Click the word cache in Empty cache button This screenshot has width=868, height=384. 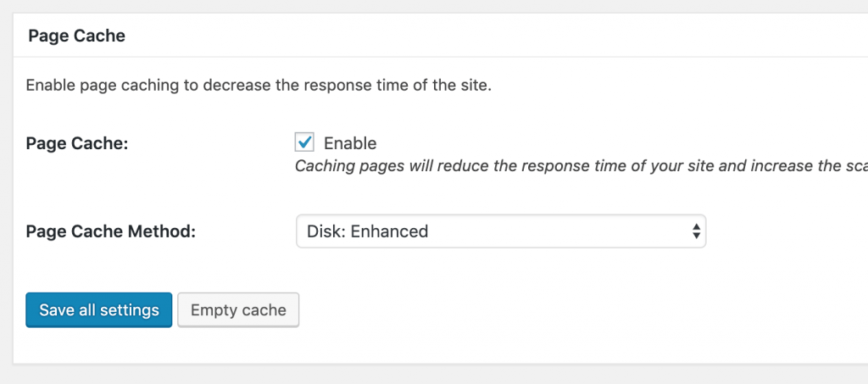(x=264, y=310)
